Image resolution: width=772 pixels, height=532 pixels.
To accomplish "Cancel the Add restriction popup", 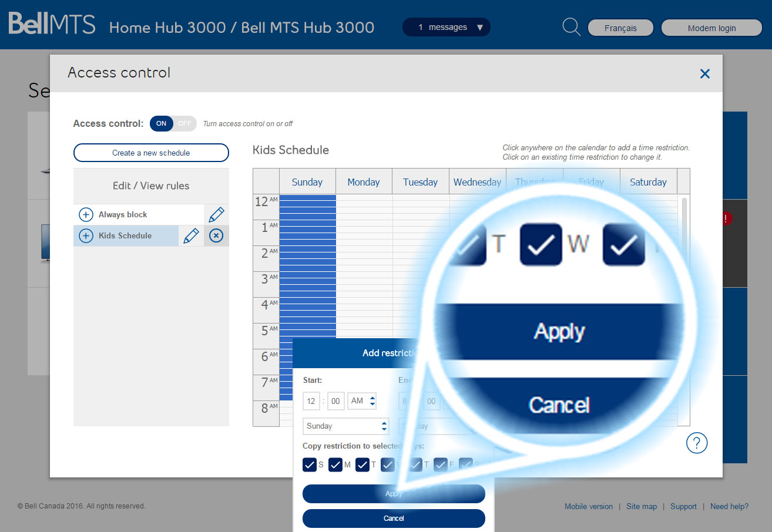I will click(394, 518).
